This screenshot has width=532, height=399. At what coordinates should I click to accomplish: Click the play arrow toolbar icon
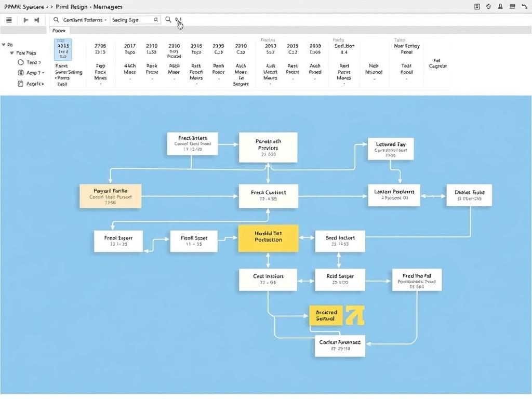(x=26, y=20)
